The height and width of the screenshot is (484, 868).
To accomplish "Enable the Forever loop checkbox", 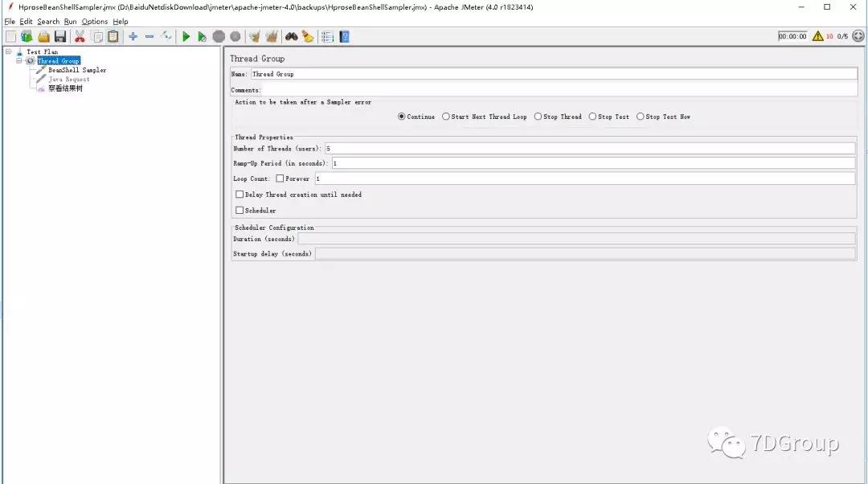I will [280, 178].
